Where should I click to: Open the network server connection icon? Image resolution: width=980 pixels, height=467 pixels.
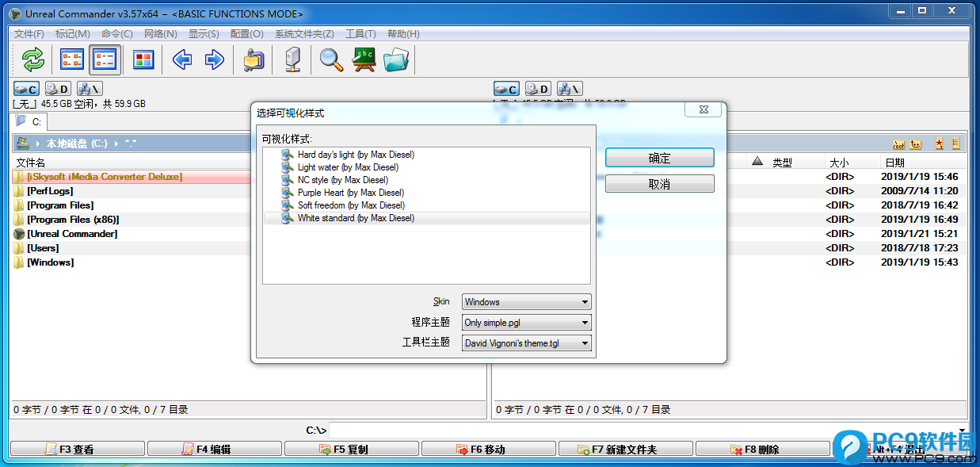(x=292, y=59)
